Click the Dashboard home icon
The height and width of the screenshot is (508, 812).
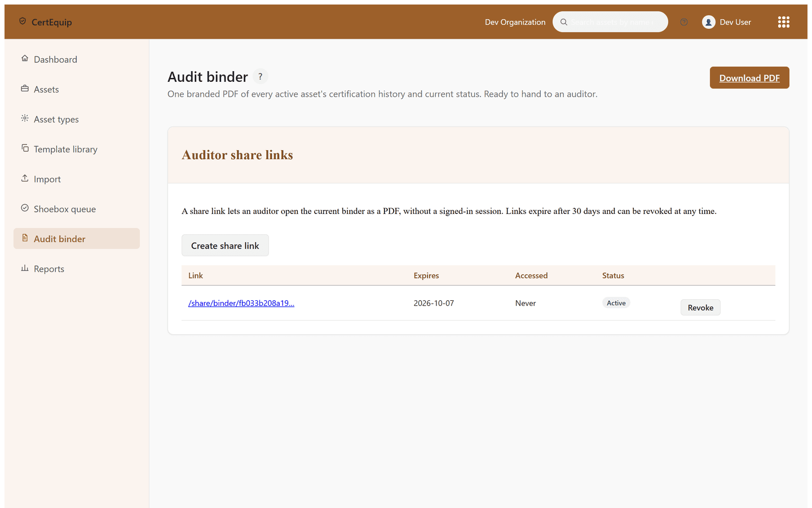coord(25,59)
